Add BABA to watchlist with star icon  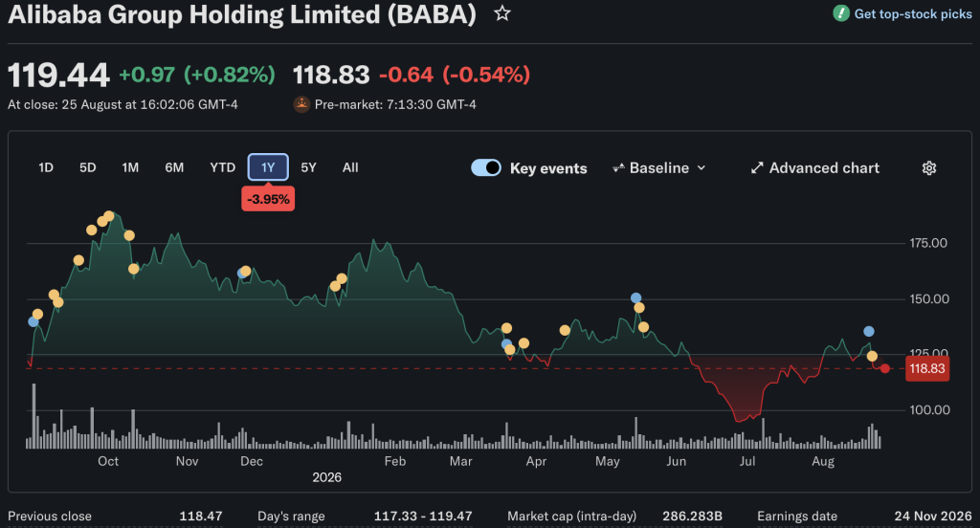tap(501, 13)
